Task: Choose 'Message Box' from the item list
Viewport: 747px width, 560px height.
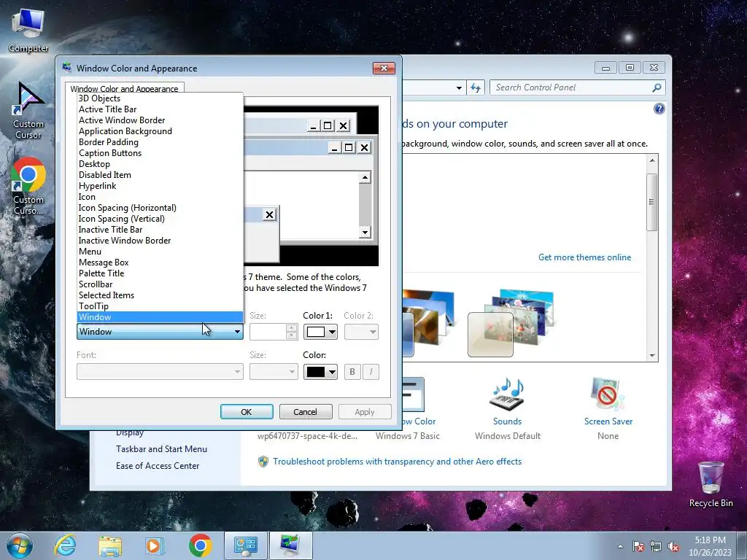Action: pos(160,262)
